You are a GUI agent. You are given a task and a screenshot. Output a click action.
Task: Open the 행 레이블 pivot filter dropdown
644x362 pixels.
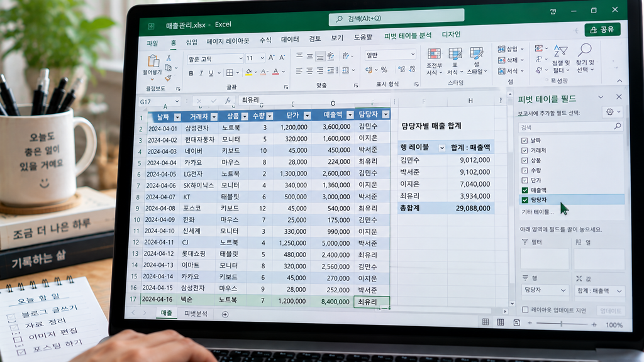[x=442, y=148]
